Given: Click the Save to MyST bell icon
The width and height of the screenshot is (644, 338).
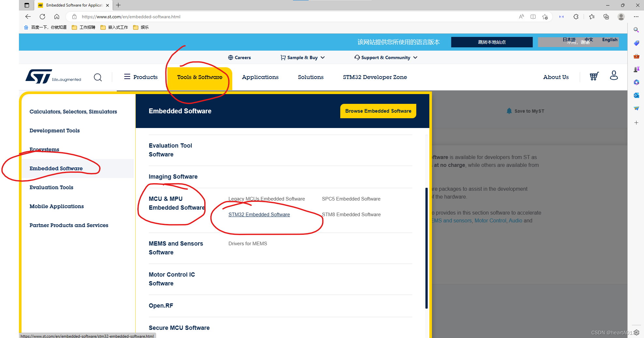Looking at the screenshot, I should point(509,111).
